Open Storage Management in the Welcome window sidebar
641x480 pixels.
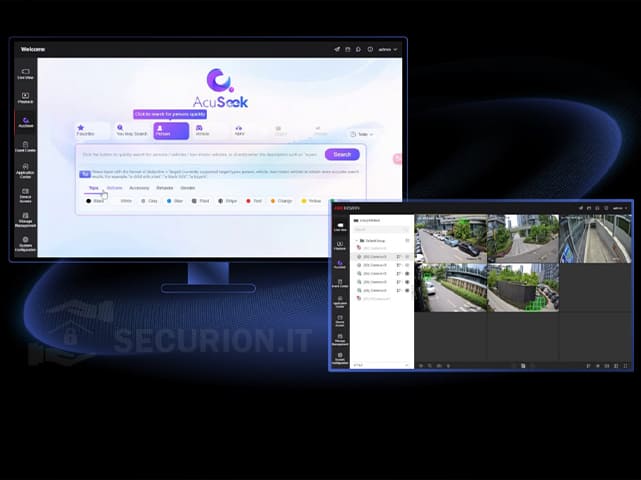coord(25,220)
